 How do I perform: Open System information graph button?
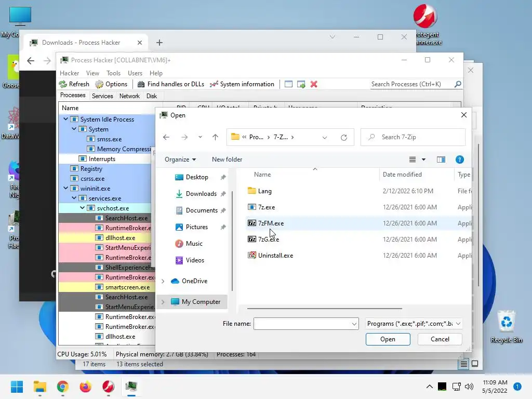(242, 84)
